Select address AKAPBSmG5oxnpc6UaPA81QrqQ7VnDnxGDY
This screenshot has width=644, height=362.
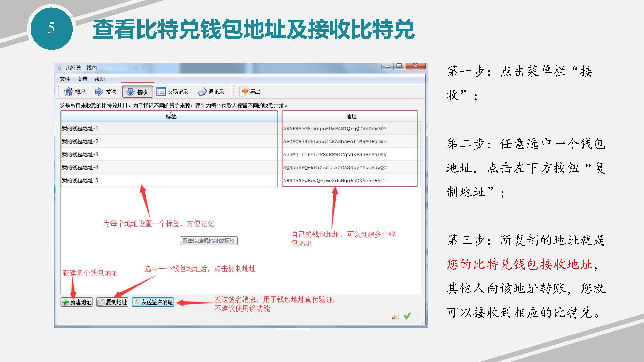335,128
